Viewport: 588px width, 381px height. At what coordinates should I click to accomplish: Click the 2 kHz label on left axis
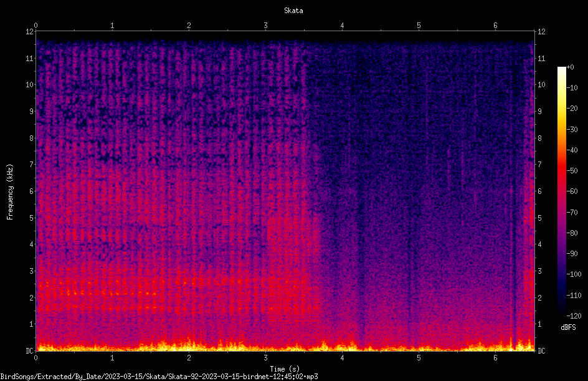pyautogui.click(x=32, y=297)
